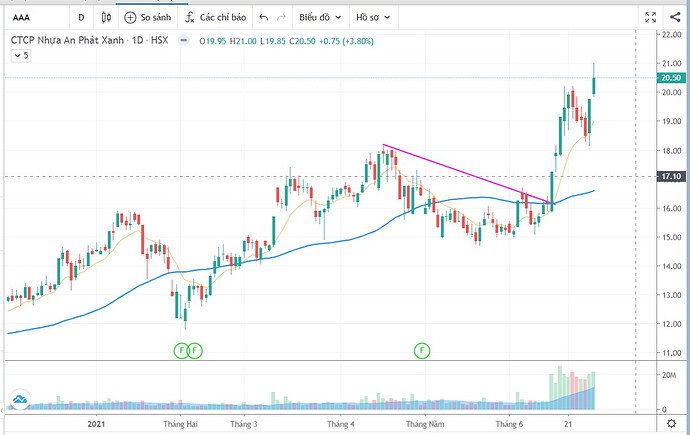Click the 20M volume axis label

point(669,375)
